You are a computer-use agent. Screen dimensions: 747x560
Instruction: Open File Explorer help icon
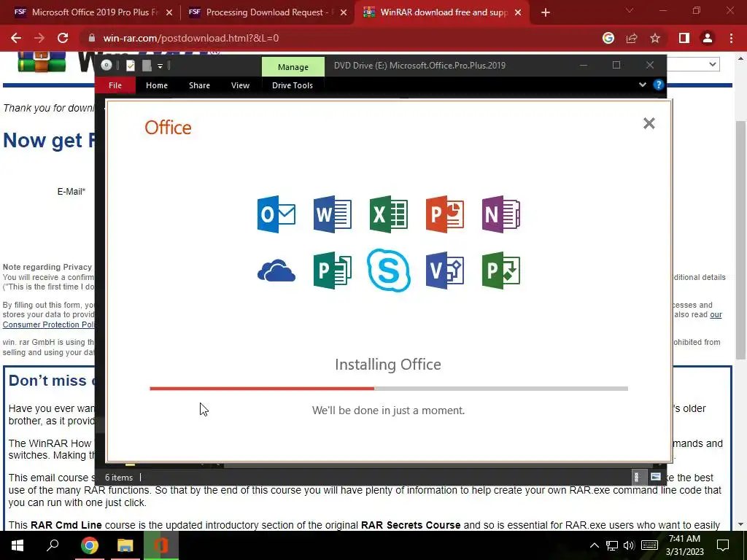[x=659, y=85]
